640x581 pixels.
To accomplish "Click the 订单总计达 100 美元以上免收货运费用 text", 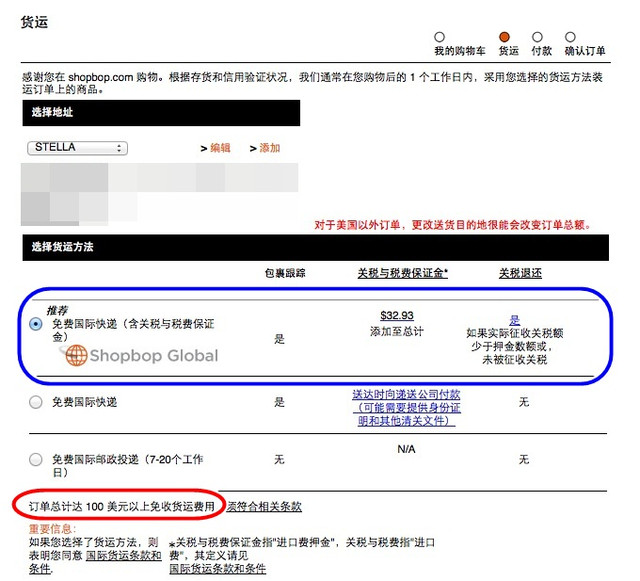I will (121, 507).
